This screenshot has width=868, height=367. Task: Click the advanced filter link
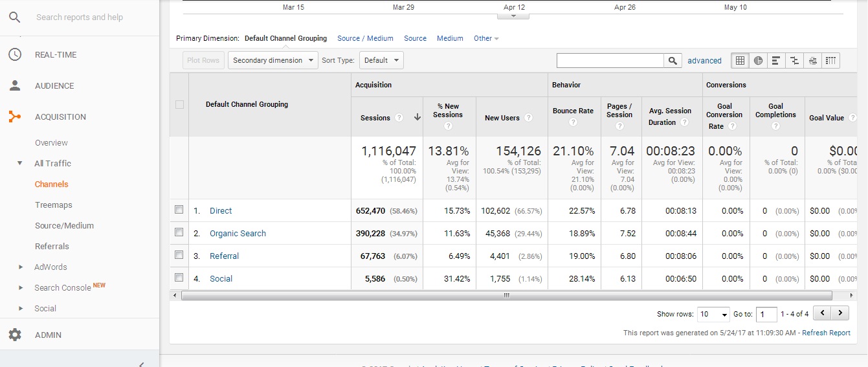tap(704, 61)
